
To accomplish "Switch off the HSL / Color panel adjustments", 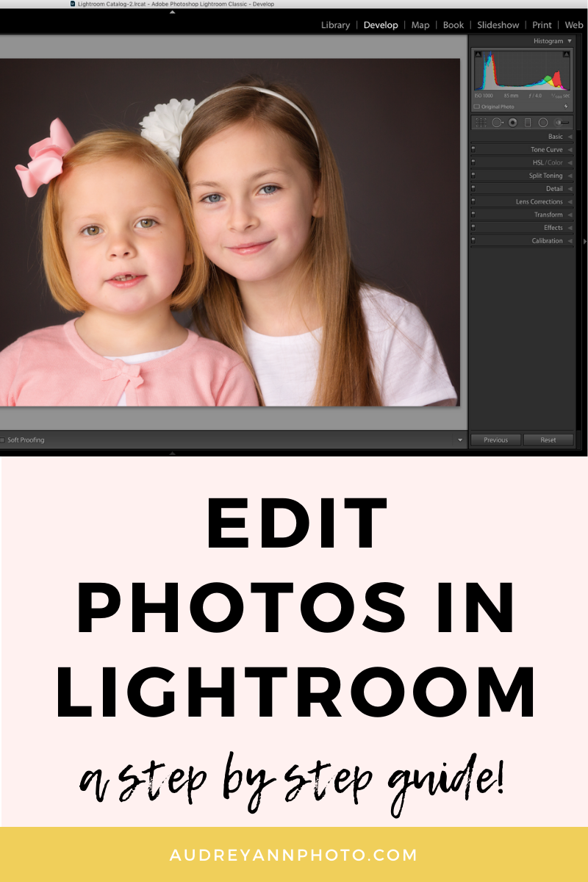I will tap(473, 162).
